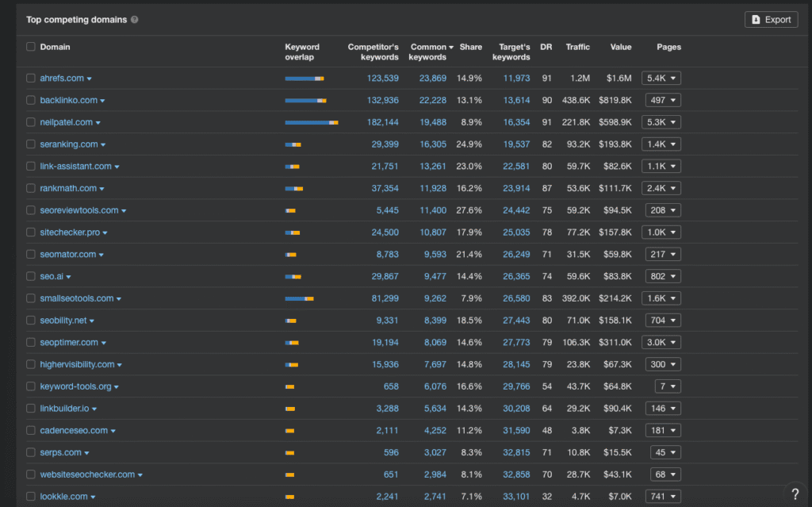This screenshot has width=812, height=507.
Task: Toggle the select-all Domain checkbox
Action: point(31,47)
